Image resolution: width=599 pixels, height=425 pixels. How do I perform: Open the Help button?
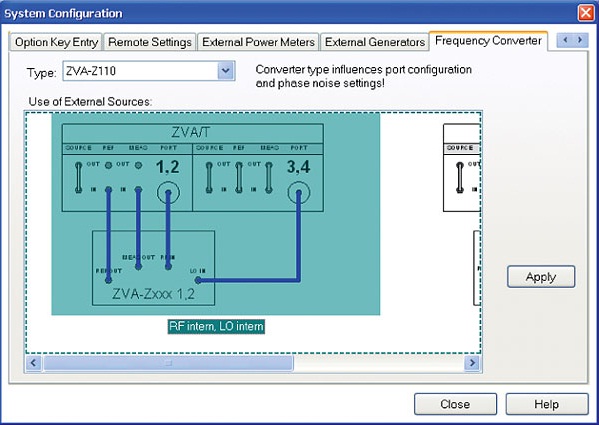[x=547, y=404]
